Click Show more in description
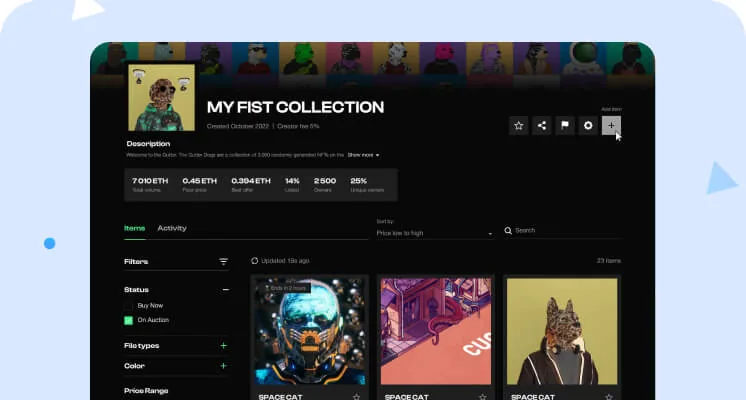This screenshot has height=400, width=746. pos(363,155)
